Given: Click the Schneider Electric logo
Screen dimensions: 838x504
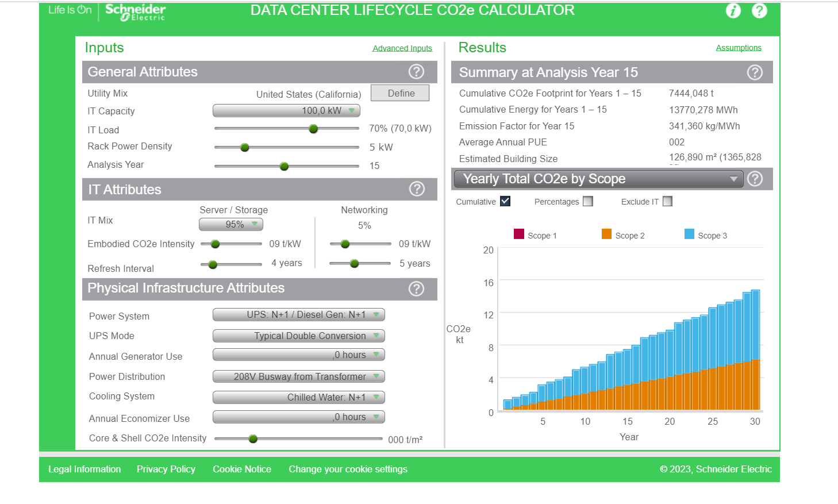Looking at the screenshot, I should [135, 12].
